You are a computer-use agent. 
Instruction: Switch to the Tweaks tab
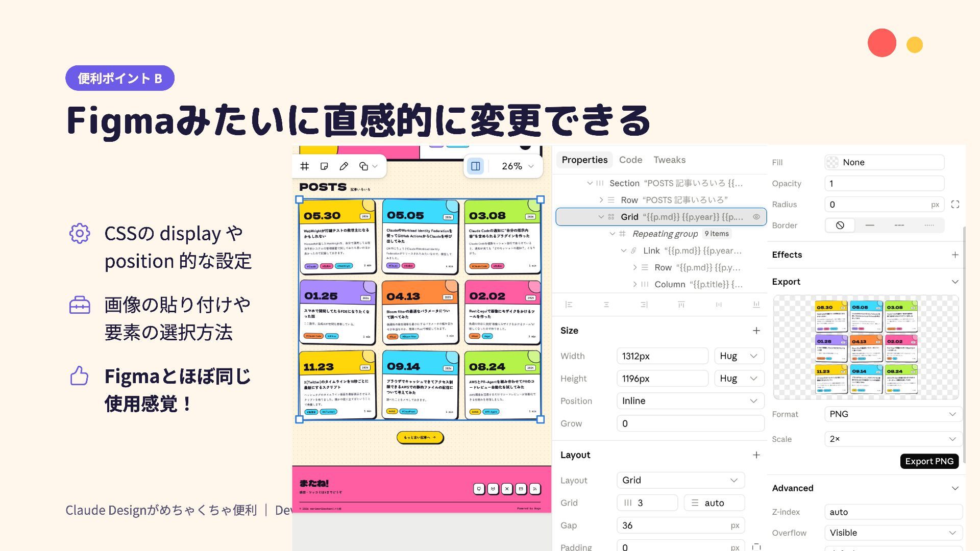point(669,160)
